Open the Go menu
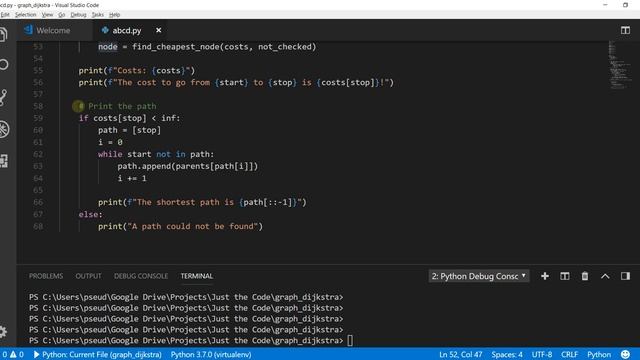640x360 pixels. [62, 15]
